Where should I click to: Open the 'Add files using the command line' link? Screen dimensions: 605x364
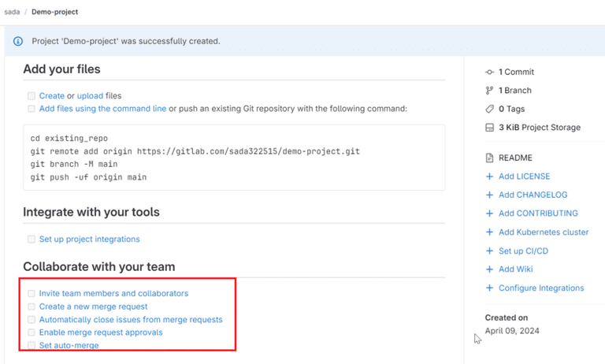point(102,109)
